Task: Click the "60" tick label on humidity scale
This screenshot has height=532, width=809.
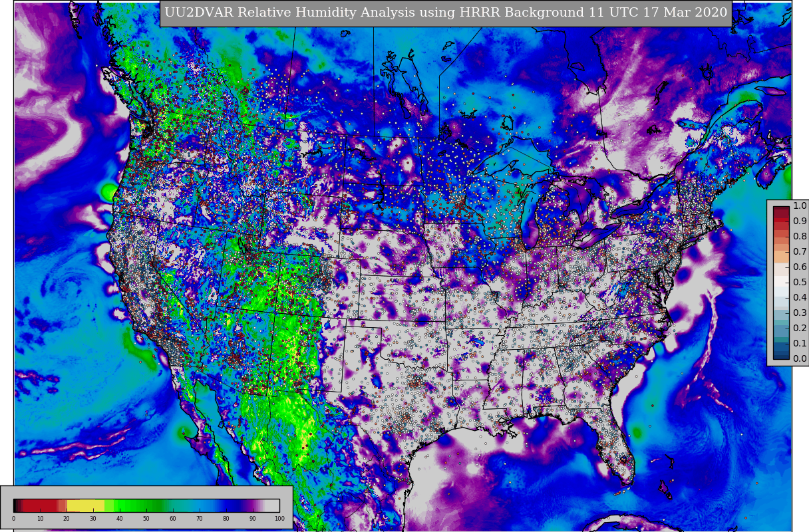Action: (173, 518)
